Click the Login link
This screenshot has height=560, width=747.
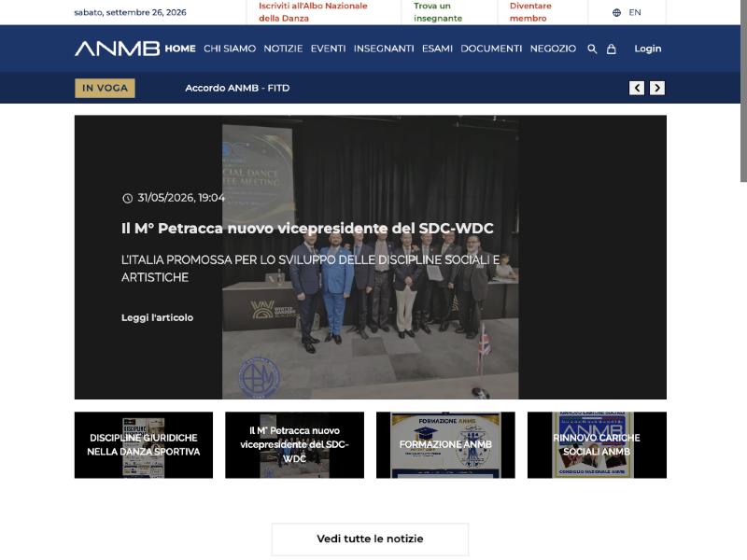tap(648, 49)
